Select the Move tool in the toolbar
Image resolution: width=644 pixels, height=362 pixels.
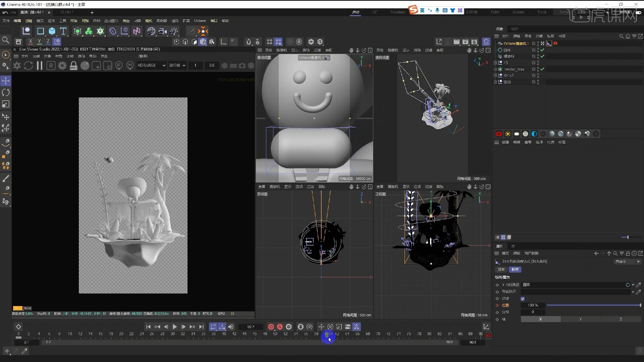(5, 80)
